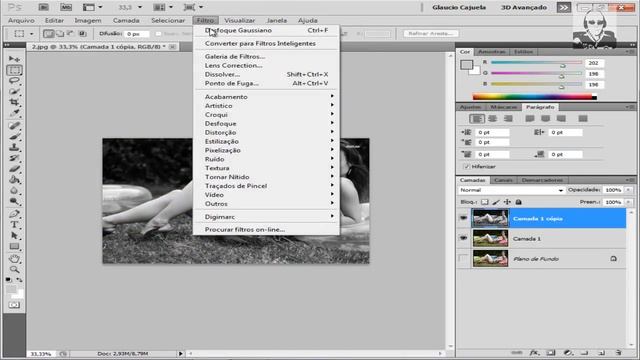Select the Rectangular Marquee tool in toolbox
The height and width of the screenshot is (360, 640).
click(14, 70)
